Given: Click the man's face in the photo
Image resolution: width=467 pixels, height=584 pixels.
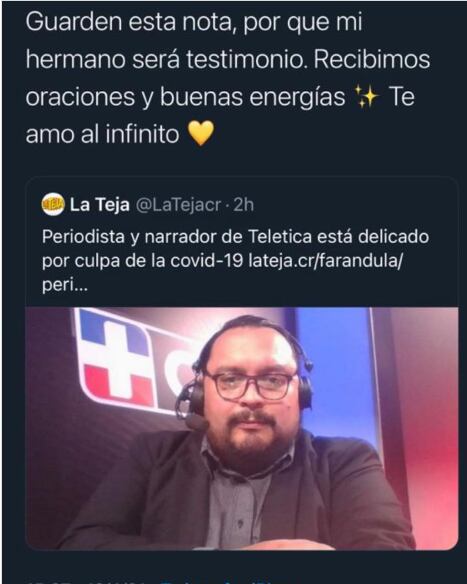Looking at the screenshot, I should coord(250,393).
